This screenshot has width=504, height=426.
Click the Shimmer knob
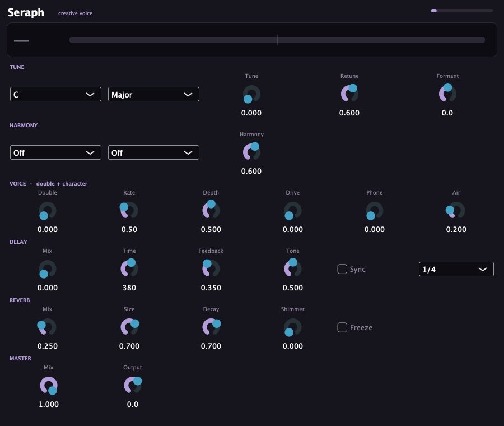click(292, 327)
